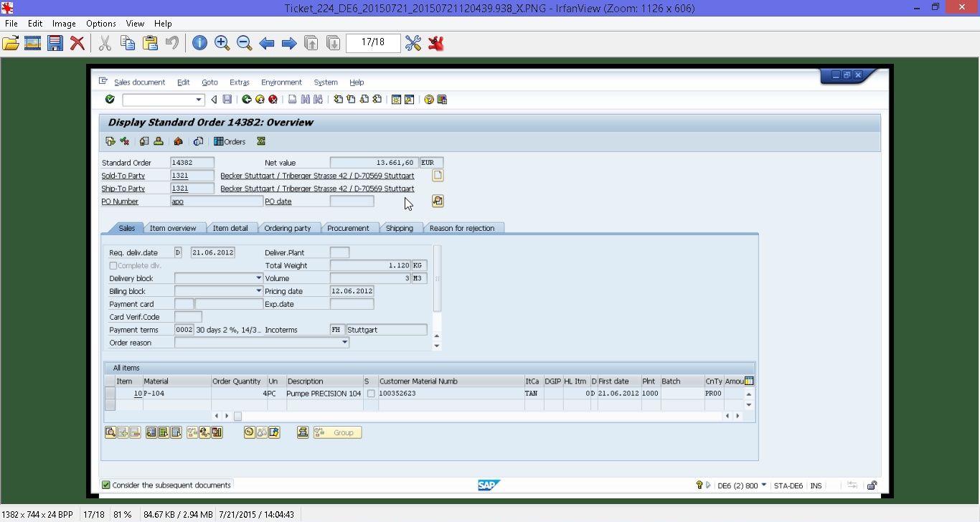Click customer material number 100352623
Viewport: 980px width, 522px height.
[x=397, y=394]
